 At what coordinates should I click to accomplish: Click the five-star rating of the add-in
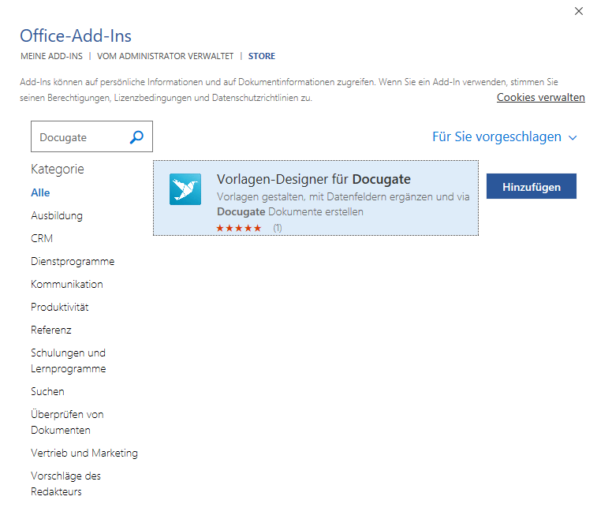(239, 228)
